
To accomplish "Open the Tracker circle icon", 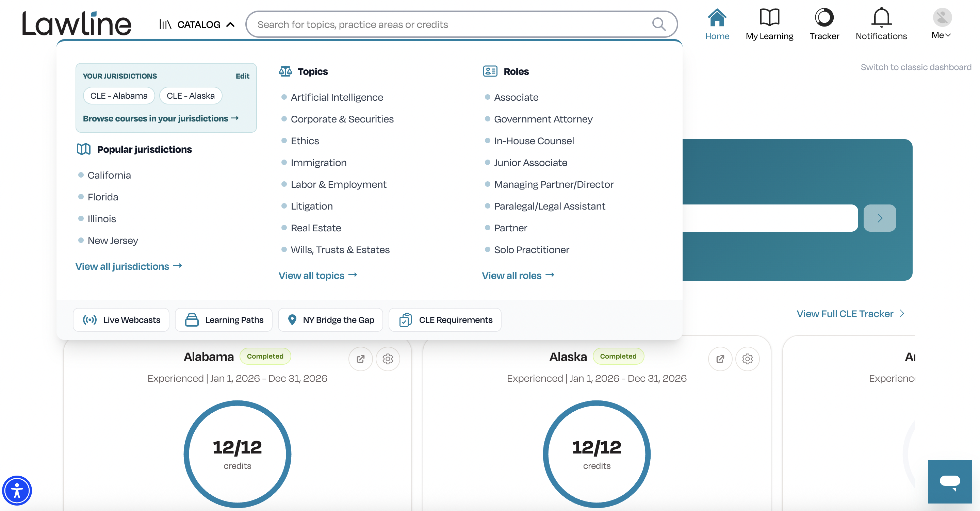I will [x=824, y=17].
